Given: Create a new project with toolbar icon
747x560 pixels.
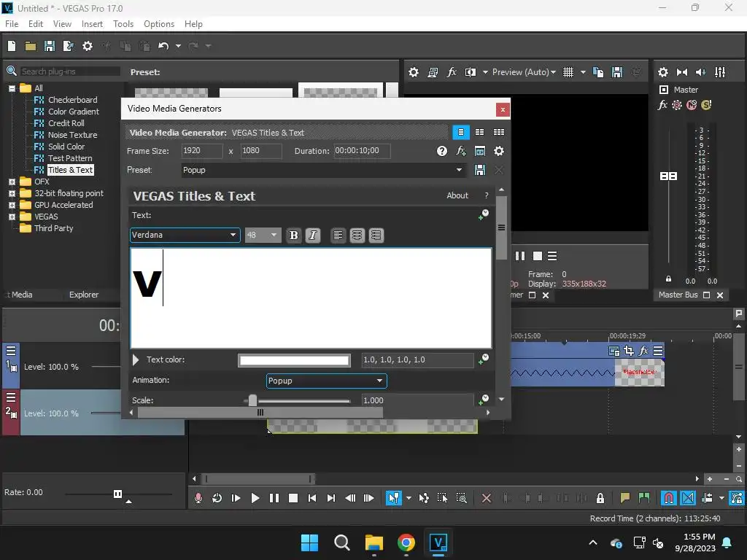Looking at the screenshot, I should pyautogui.click(x=12, y=46).
